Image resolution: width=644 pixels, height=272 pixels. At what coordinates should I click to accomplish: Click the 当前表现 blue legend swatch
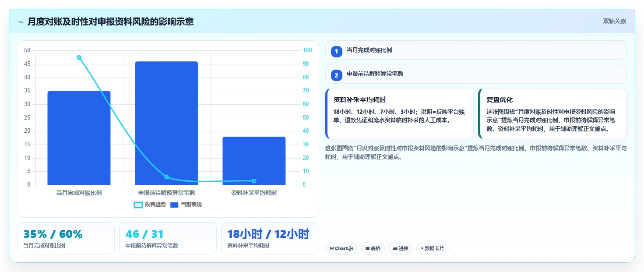(x=174, y=205)
